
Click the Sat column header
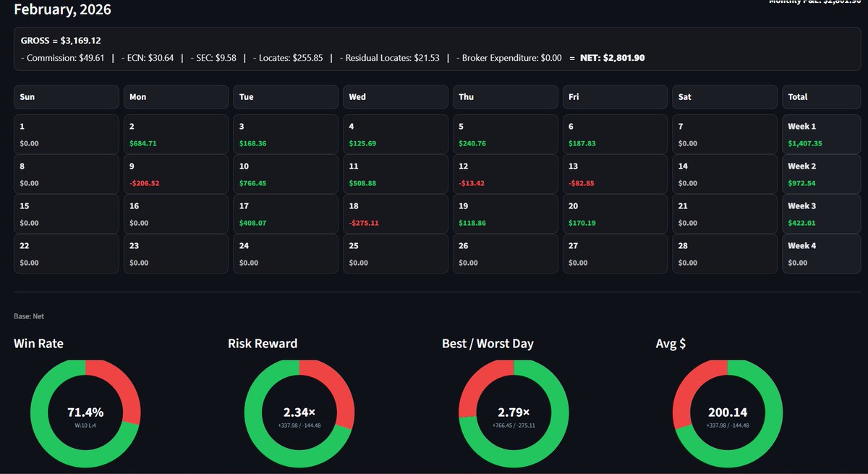726,97
